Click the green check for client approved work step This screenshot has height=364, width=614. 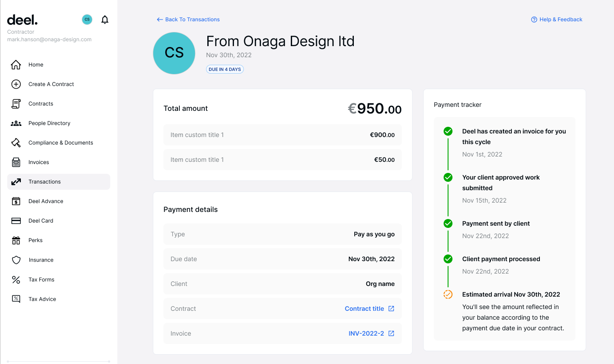448,177
